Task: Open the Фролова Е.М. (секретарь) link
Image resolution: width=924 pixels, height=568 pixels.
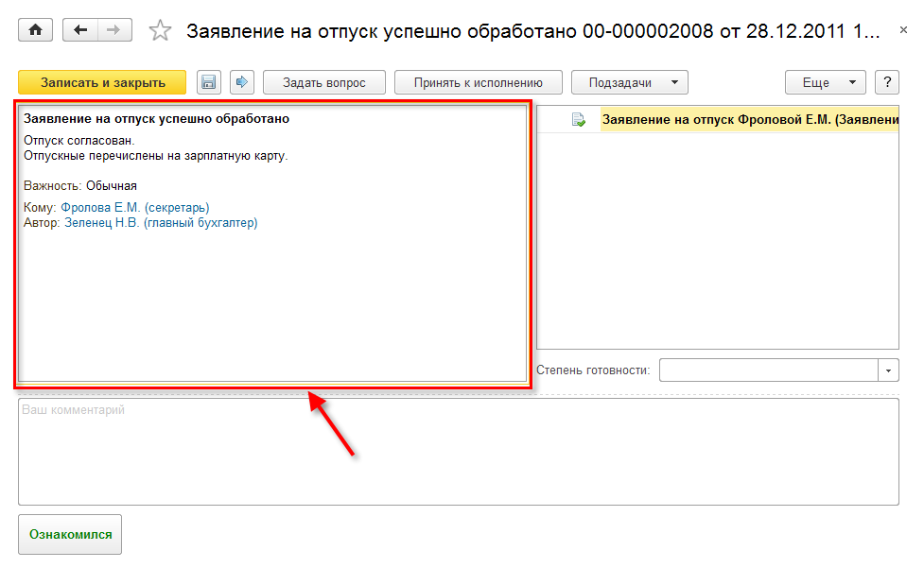Action: coord(134,207)
